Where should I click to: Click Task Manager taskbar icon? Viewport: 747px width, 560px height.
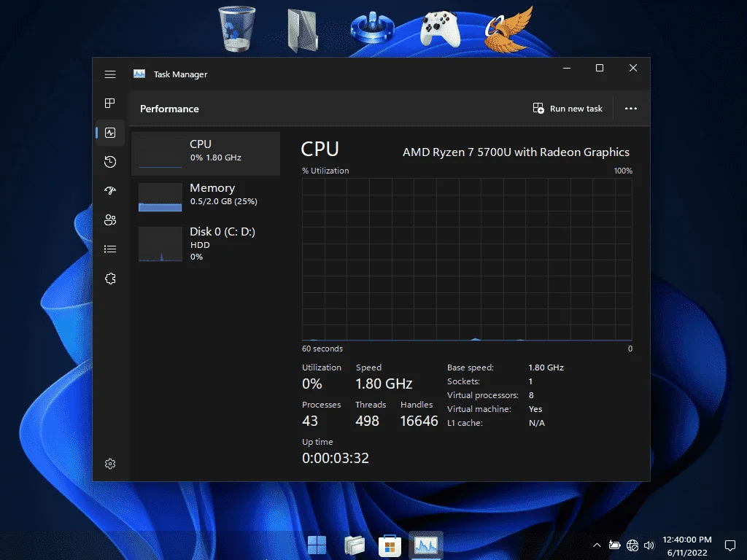pyautogui.click(x=426, y=545)
